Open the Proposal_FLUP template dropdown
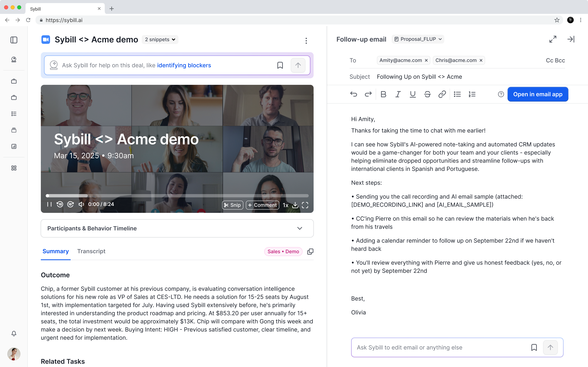The image size is (588, 367). (x=418, y=39)
